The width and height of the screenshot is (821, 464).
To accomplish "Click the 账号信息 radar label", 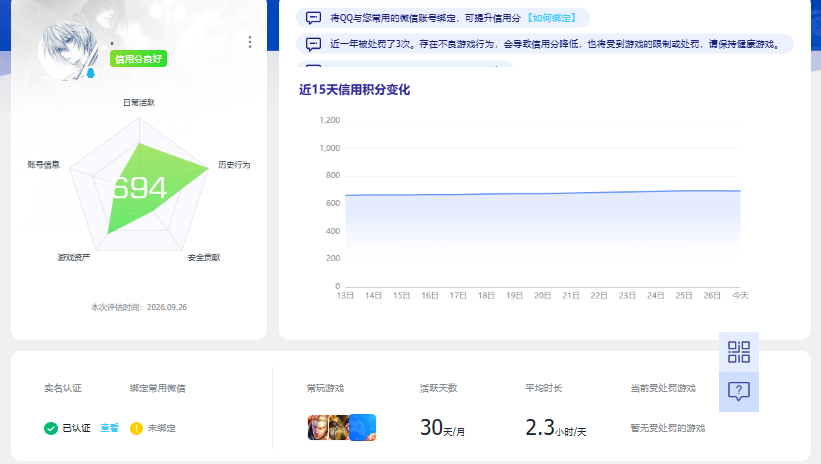I will point(43,164).
